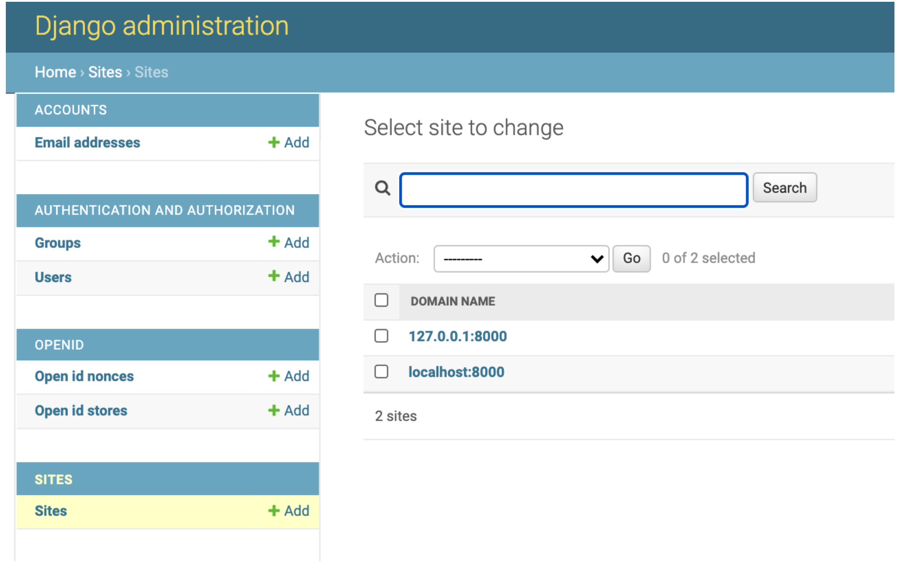Click the green plus Add icon for Users

(274, 277)
